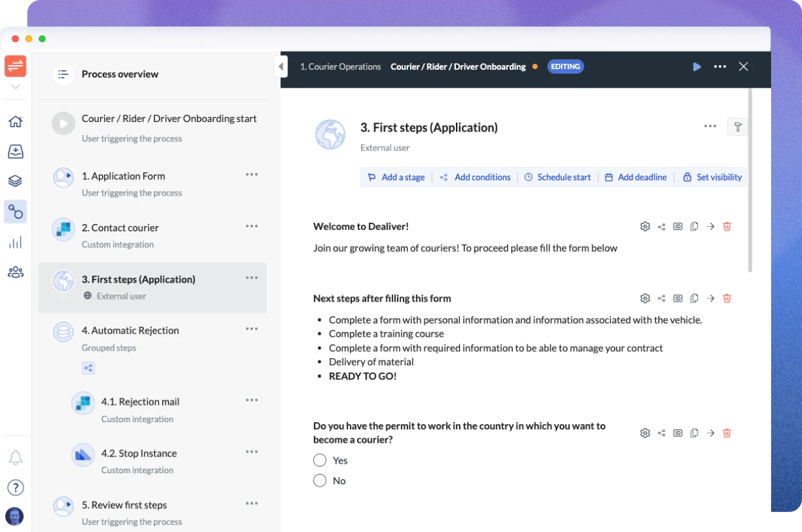Duplicate the Next steps block
The height and width of the screenshot is (532, 802).
coord(694,298)
